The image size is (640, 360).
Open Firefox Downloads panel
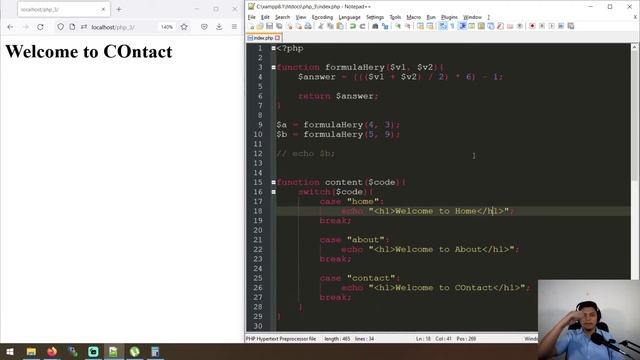click(219, 27)
